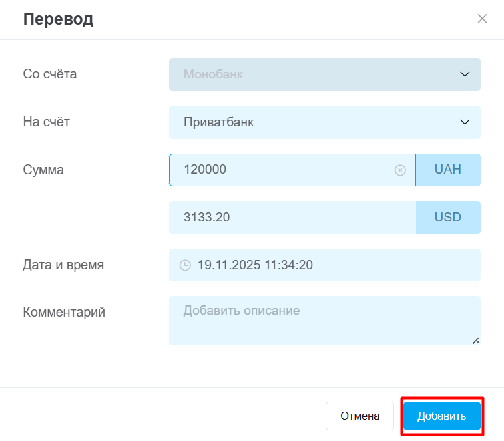Click the Комментарий label
This screenshot has height=441, width=504.
click(64, 312)
